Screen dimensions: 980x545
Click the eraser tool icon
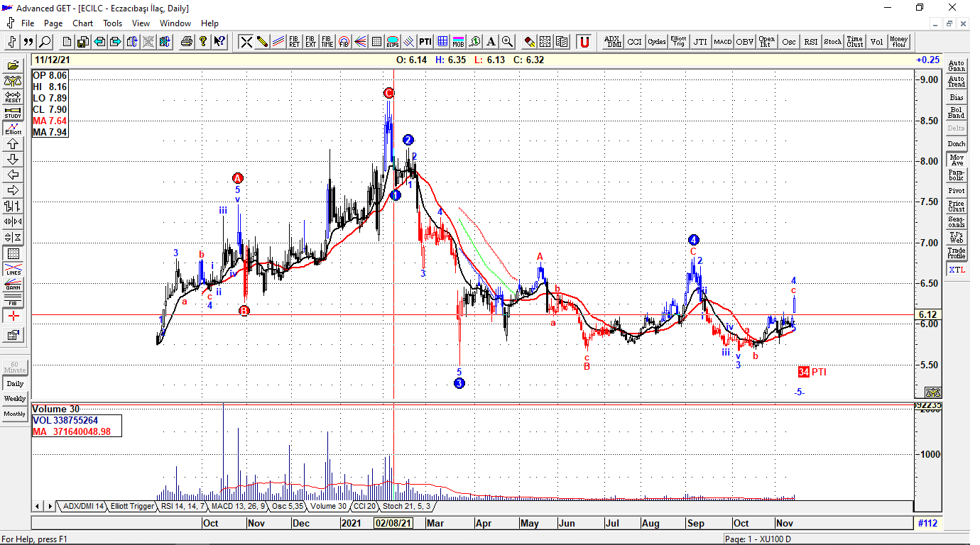[x=529, y=42]
